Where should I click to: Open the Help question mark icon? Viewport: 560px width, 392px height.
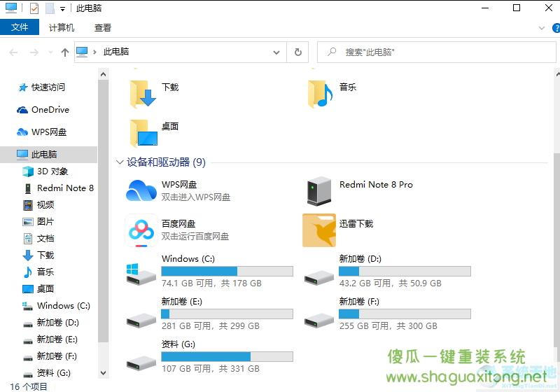pyautogui.click(x=556, y=28)
